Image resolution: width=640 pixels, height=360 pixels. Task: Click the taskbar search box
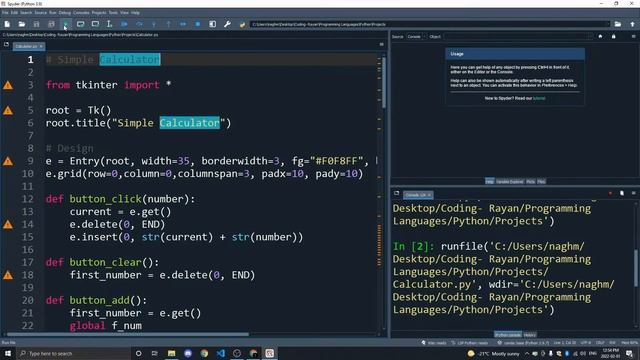pyautogui.click(x=73, y=353)
